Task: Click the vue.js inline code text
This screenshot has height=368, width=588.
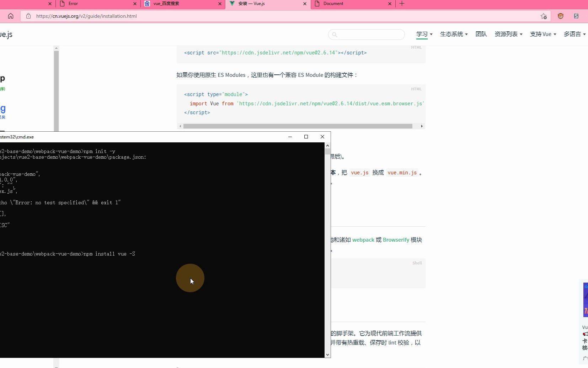Action: click(x=360, y=173)
